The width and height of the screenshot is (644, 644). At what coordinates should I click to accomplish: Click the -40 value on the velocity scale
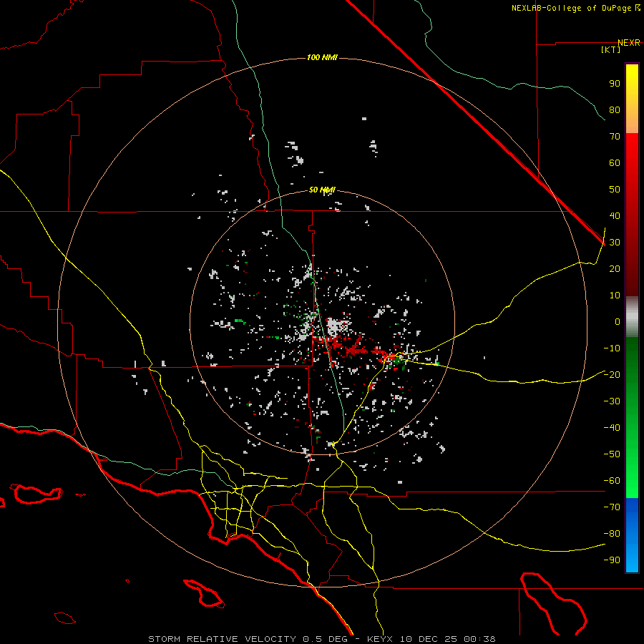(x=612, y=428)
